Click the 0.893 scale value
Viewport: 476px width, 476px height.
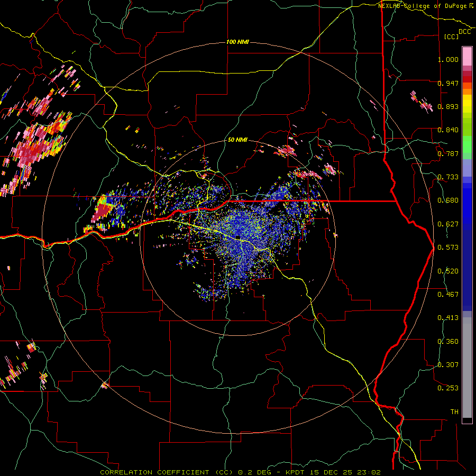tap(448, 106)
